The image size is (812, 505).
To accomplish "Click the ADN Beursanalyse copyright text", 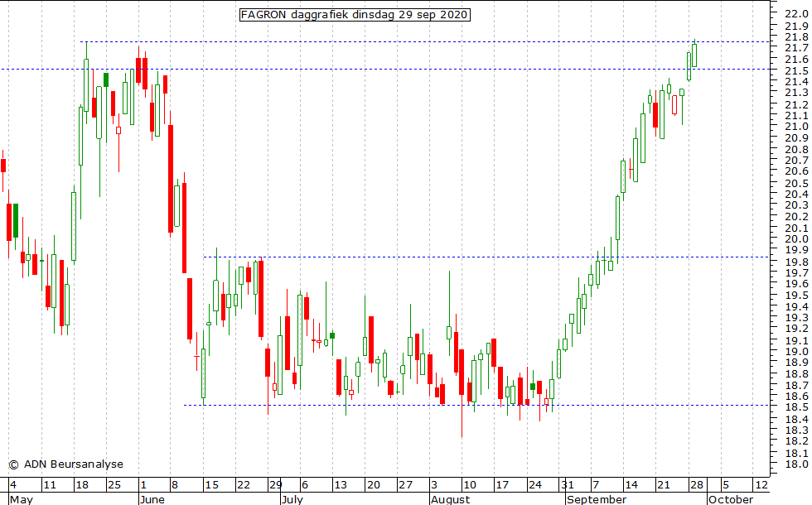I will click(66, 464).
